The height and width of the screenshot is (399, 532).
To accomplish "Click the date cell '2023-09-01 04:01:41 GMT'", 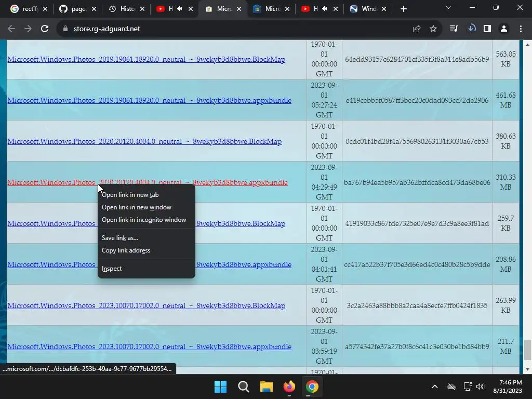I will pyautogui.click(x=324, y=264).
